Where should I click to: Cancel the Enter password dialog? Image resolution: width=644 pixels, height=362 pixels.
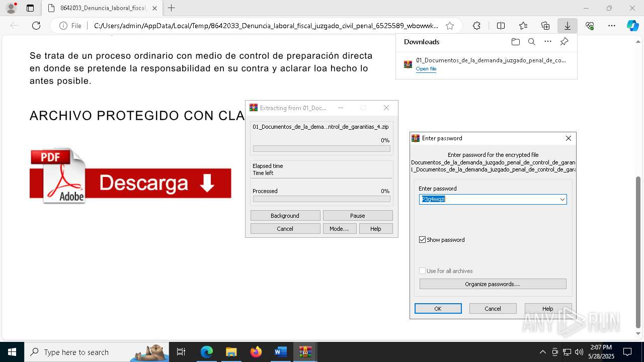[x=493, y=309]
